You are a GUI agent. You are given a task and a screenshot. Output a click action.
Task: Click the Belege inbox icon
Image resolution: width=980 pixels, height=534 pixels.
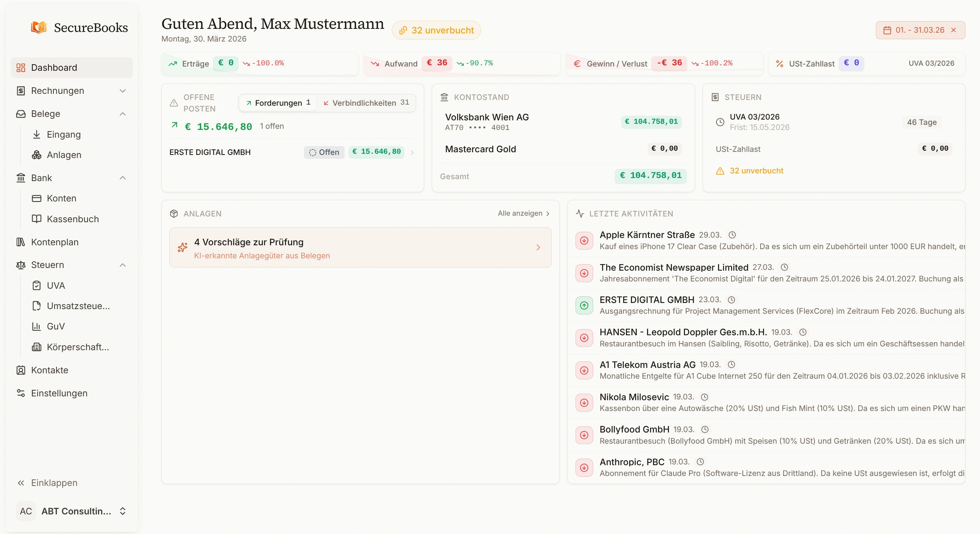coord(21,114)
